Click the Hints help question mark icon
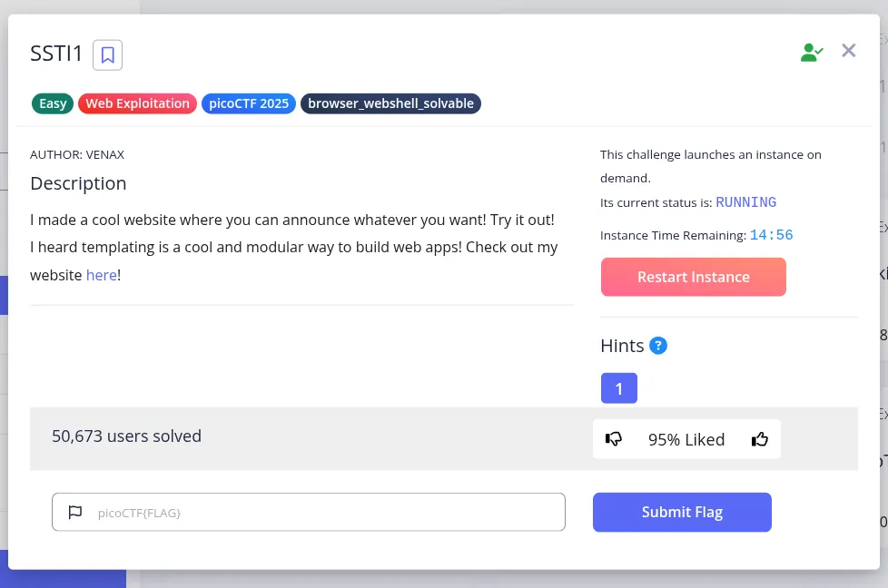The width and height of the screenshot is (888, 588). [x=658, y=345]
